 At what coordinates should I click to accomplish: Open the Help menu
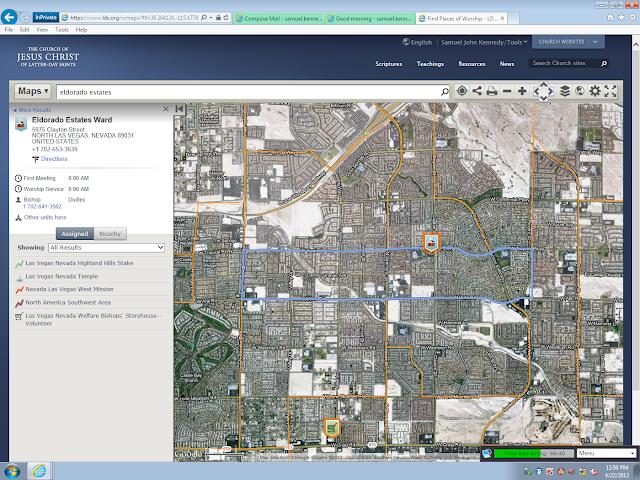(81, 29)
